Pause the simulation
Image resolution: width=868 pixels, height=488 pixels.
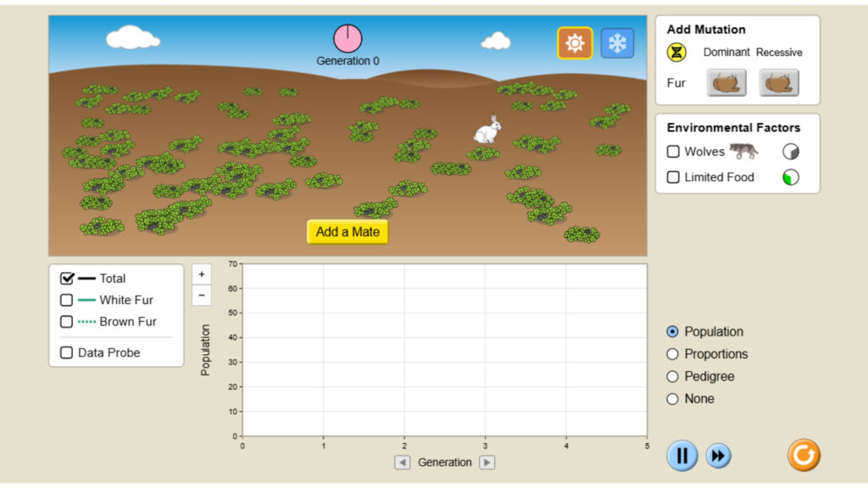click(x=682, y=455)
